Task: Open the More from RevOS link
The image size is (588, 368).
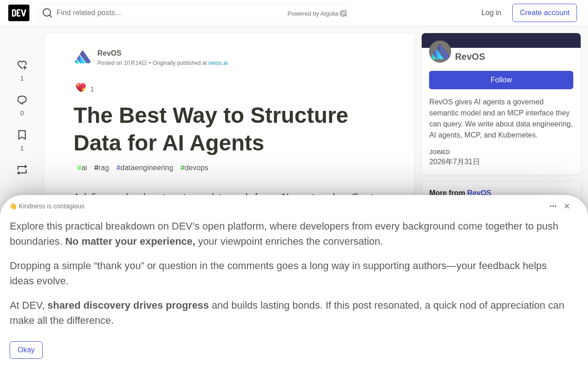Action: coord(479,193)
